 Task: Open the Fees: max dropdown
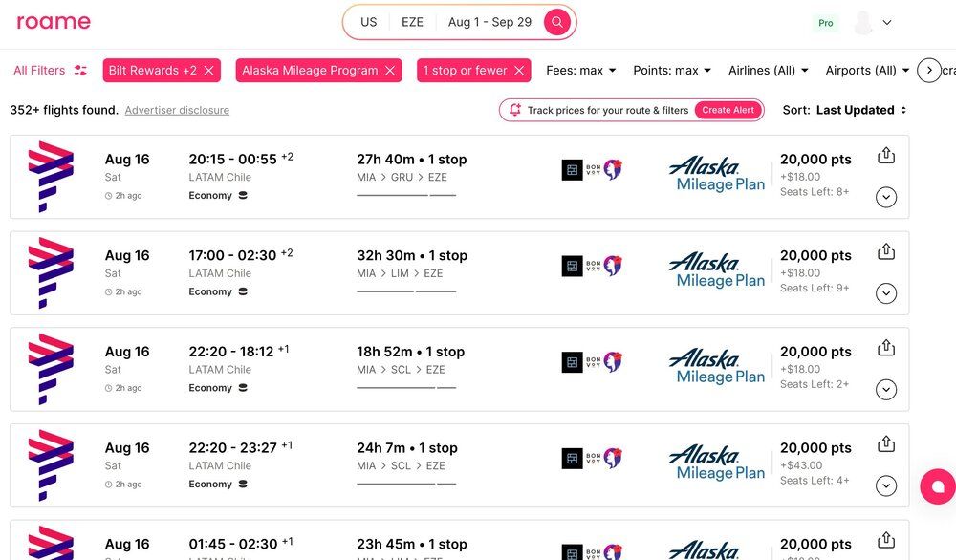click(x=580, y=71)
